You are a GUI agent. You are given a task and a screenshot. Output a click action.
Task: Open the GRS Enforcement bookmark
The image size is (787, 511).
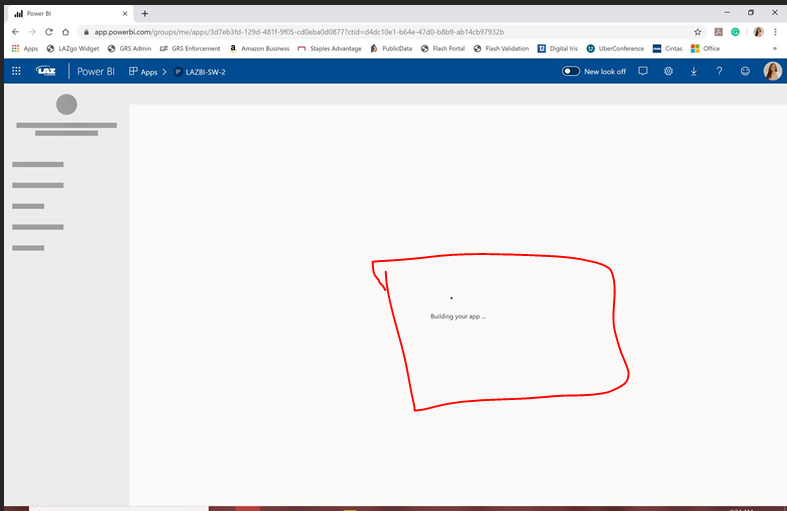pyautogui.click(x=190, y=48)
